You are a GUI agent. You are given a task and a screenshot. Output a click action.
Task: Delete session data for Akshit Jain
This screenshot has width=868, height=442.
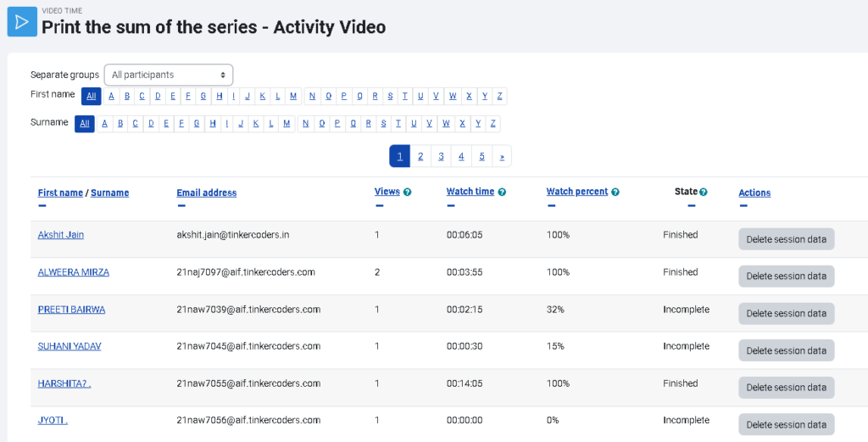(x=786, y=239)
